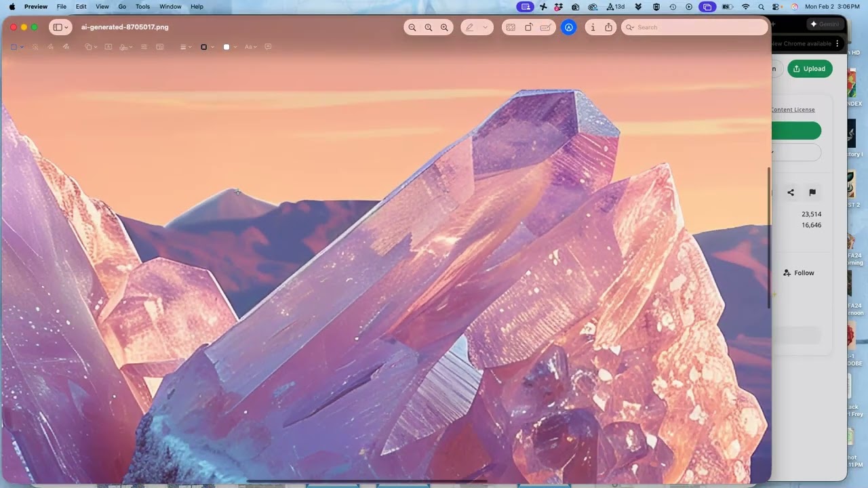This screenshot has height=488, width=868.
Task: Click the Follow button in Chrome
Action: coord(799,272)
